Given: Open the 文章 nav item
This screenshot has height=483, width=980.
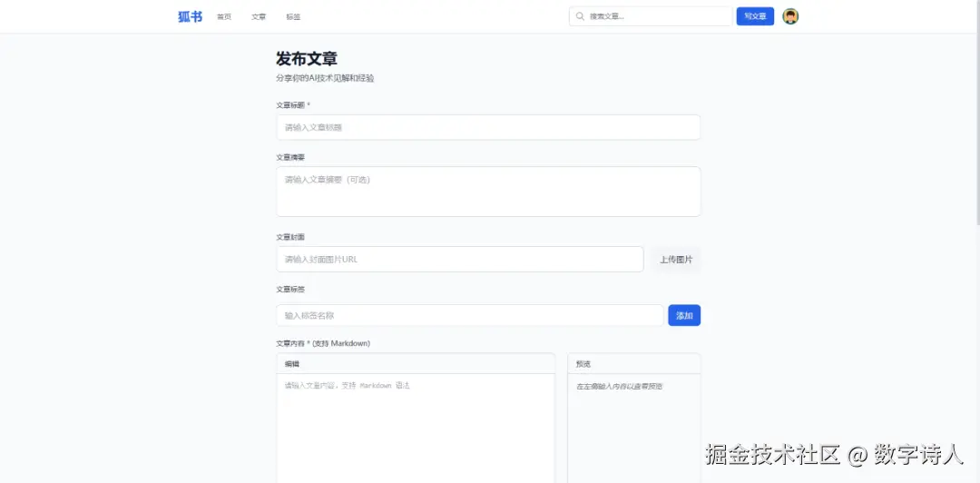Looking at the screenshot, I should click(x=259, y=17).
